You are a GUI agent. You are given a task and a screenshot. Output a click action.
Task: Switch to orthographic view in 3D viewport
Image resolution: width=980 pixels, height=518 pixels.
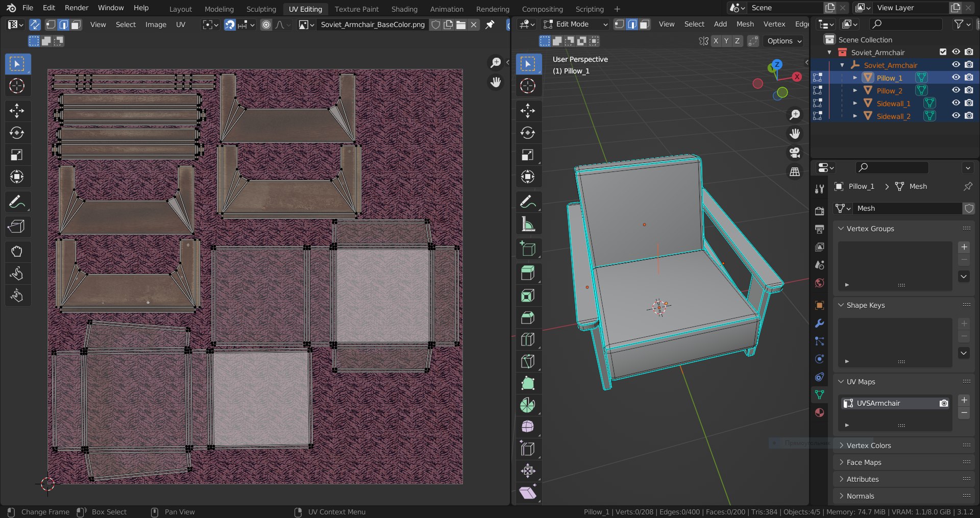point(795,172)
